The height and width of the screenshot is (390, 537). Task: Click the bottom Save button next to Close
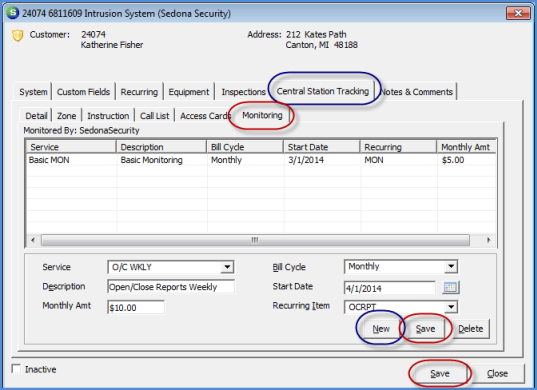point(440,373)
